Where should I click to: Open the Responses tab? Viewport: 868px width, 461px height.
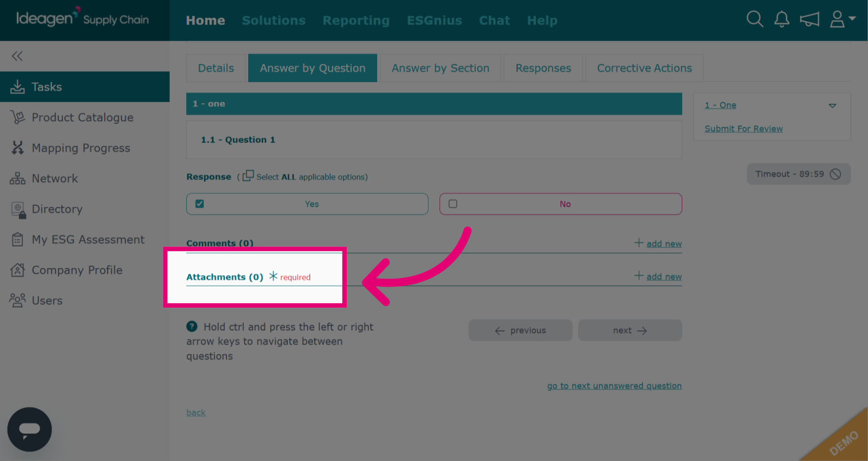(x=543, y=68)
